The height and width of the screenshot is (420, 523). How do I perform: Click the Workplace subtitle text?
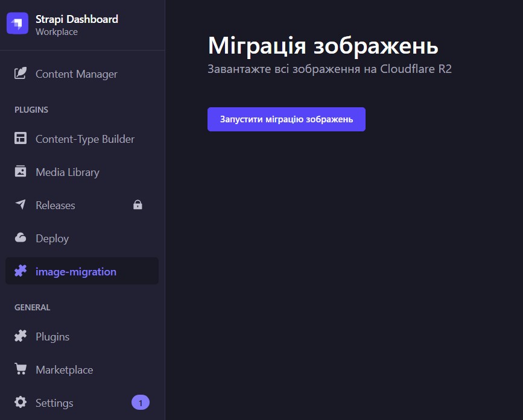(x=57, y=32)
